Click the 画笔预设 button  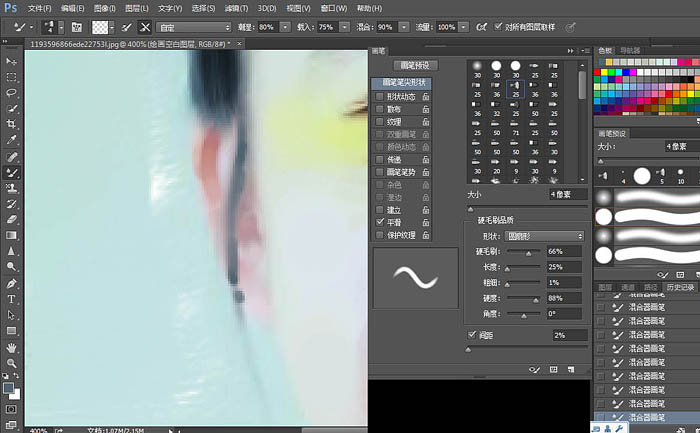pyautogui.click(x=415, y=65)
